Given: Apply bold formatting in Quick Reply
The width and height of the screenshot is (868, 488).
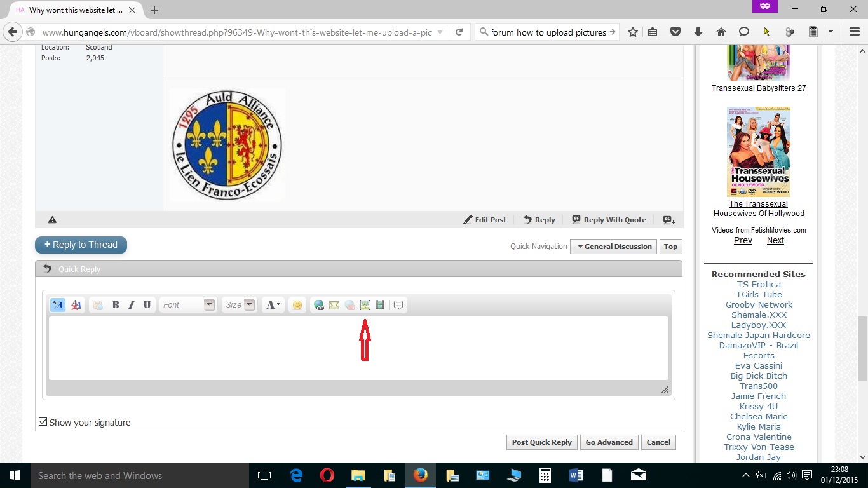Looking at the screenshot, I should coord(116,305).
